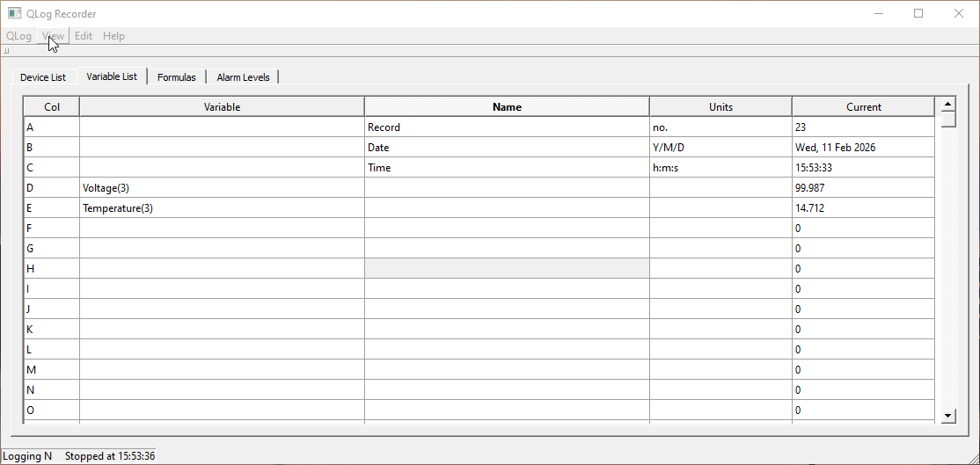This screenshot has height=465, width=980.
Task: Switch to the Formulas tab
Action: click(x=177, y=77)
